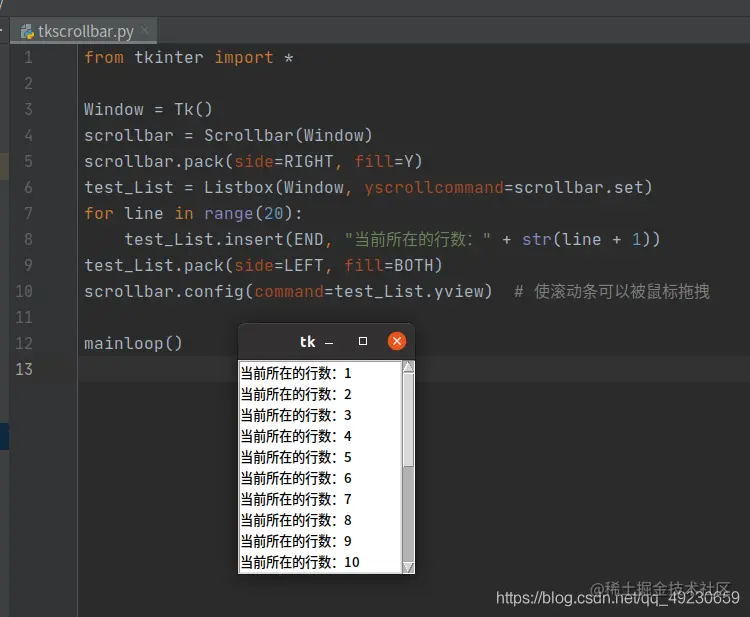
Task: Click 'range(20)' in the for loop
Action: coord(248,213)
